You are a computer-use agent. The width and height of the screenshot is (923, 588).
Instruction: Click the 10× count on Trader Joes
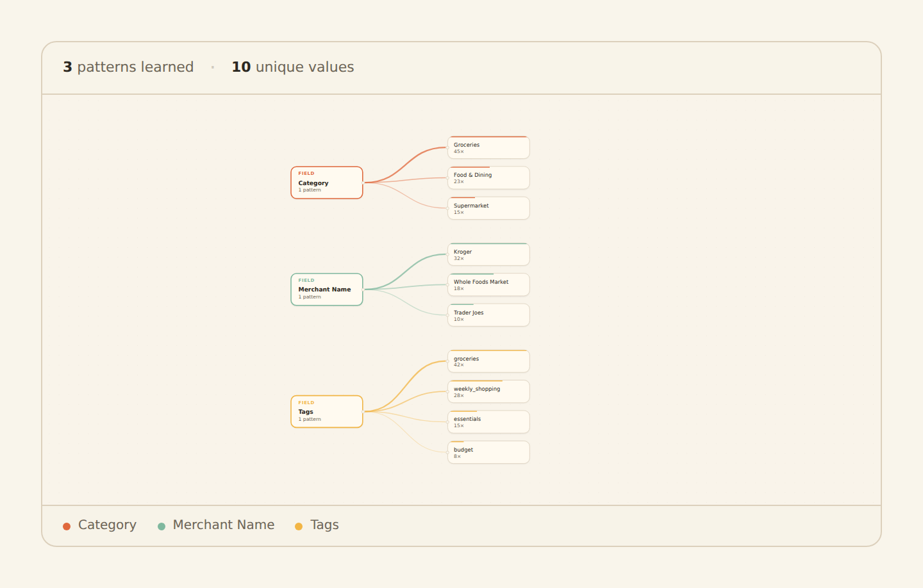pyautogui.click(x=459, y=320)
